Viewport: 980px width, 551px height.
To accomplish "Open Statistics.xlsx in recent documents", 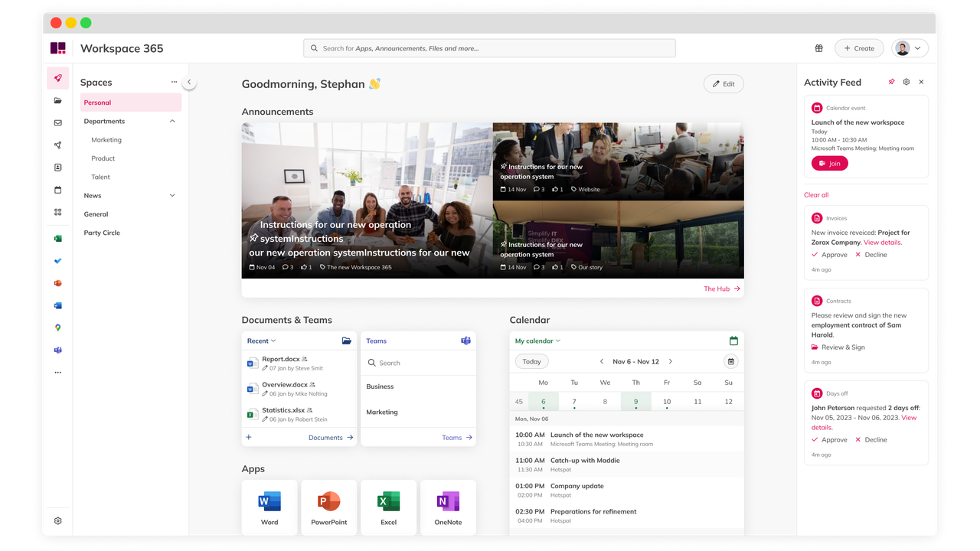I will pyautogui.click(x=299, y=415).
